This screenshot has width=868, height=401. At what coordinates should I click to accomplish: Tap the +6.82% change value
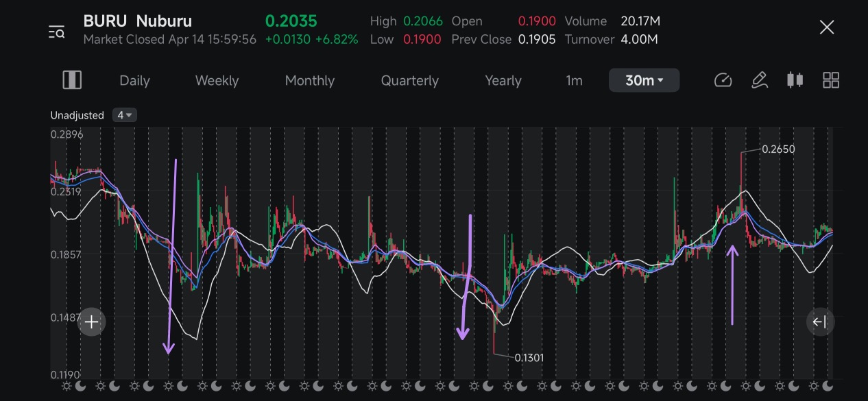[x=337, y=39]
